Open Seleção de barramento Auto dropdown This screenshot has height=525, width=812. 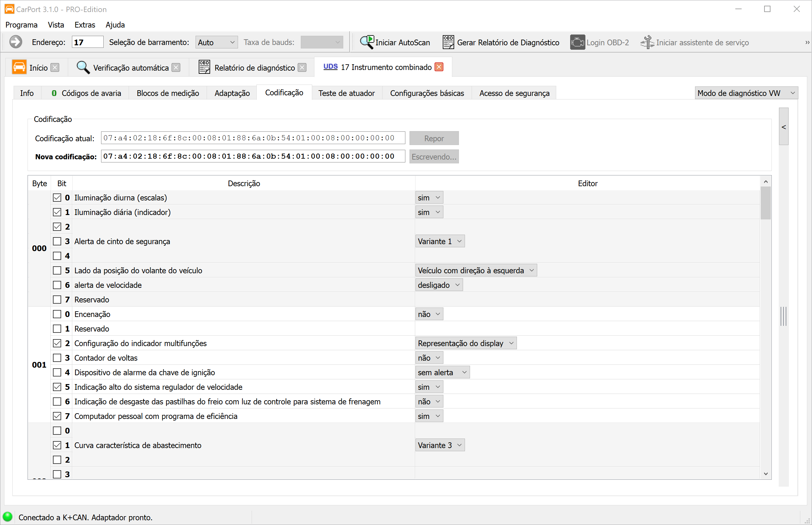(x=216, y=42)
